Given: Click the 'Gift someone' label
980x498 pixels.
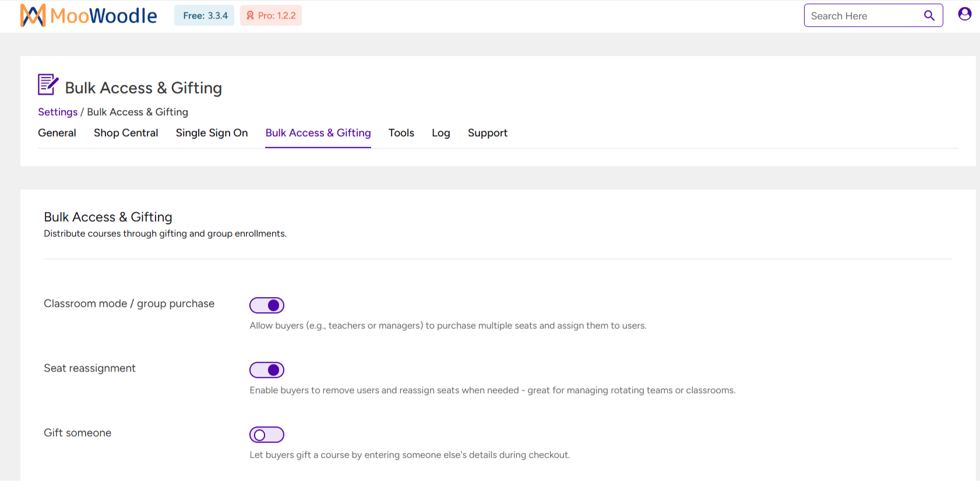Looking at the screenshot, I should [x=77, y=433].
